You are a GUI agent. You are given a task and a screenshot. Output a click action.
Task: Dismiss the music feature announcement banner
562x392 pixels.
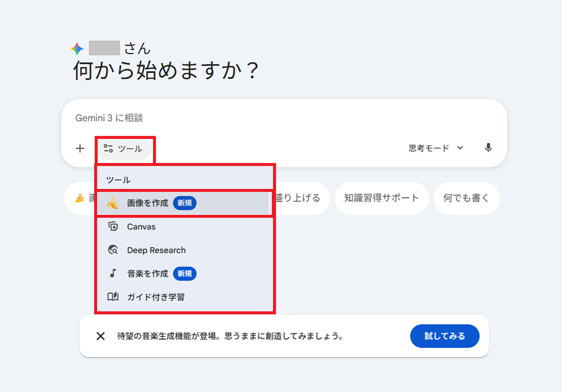tap(100, 336)
